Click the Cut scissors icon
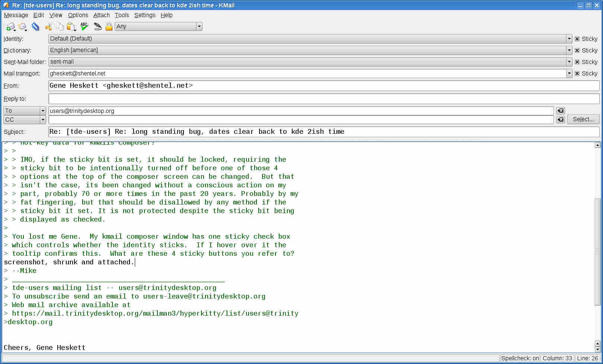Viewport: 603px width, 364px height. [x=48, y=26]
